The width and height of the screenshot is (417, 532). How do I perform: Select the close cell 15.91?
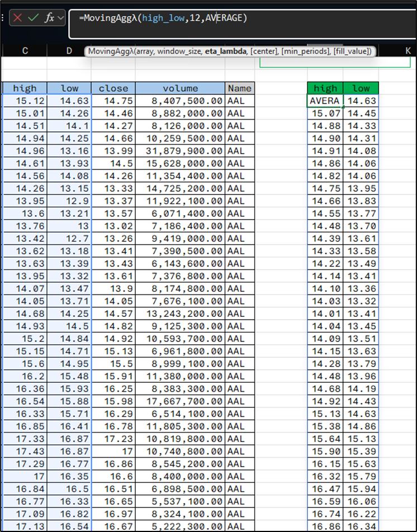click(x=113, y=376)
